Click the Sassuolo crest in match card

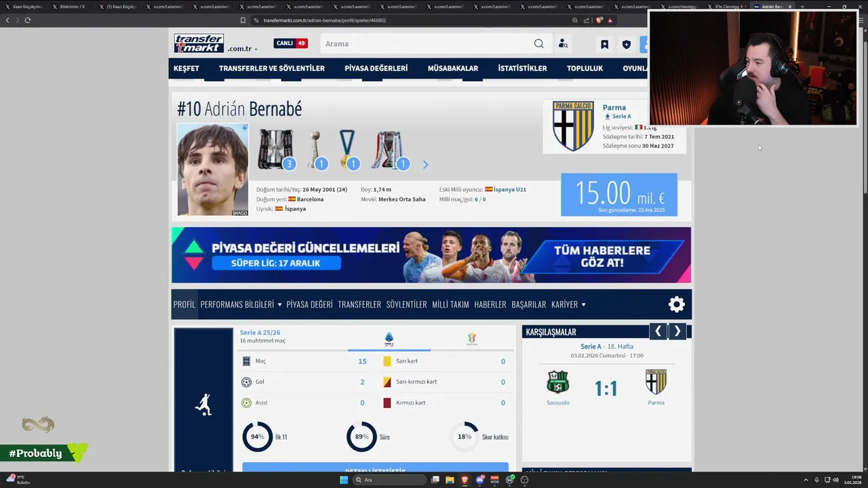[557, 382]
